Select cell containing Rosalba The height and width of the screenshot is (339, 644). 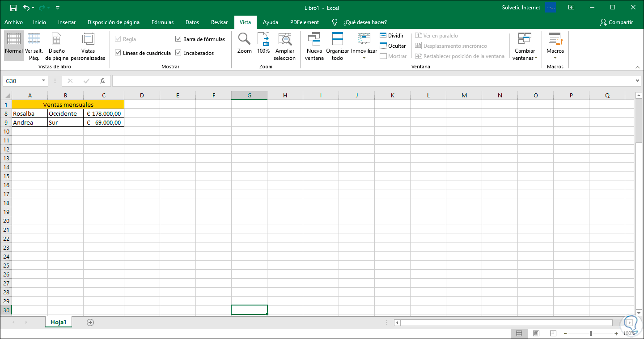click(x=30, y=113)
